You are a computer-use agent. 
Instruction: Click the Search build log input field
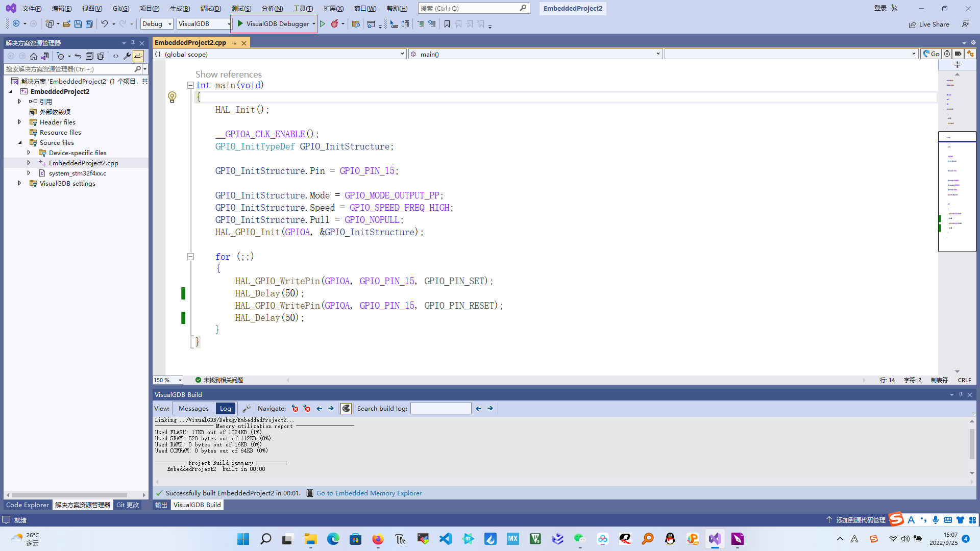tap(440, 408)
